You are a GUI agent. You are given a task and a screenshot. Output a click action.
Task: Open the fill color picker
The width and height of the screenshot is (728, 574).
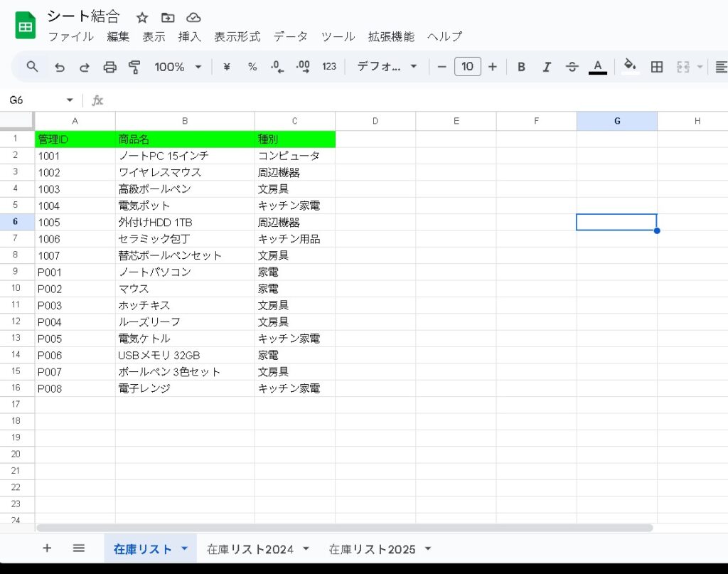[x=629, y=67]
